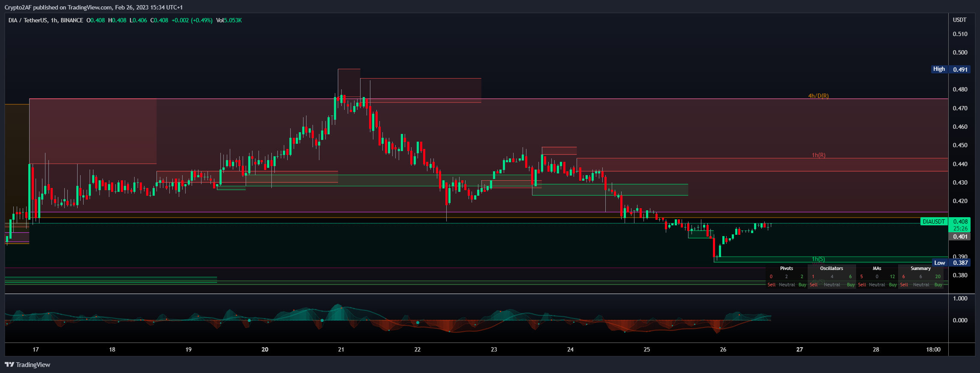This screenshot has height=373, width=980.
Task: Click the Pivots Sell count 0
Action: (x=771, y=276)
